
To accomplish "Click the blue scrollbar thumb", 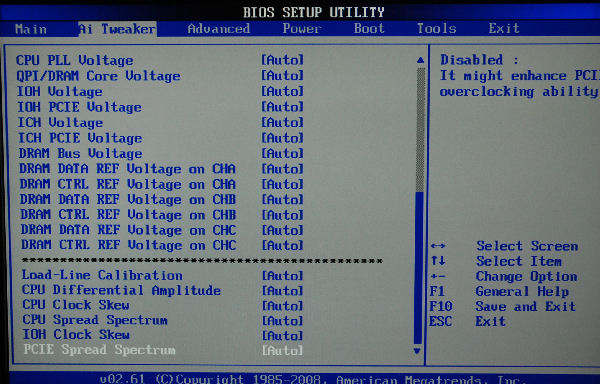I will (418, 268).
